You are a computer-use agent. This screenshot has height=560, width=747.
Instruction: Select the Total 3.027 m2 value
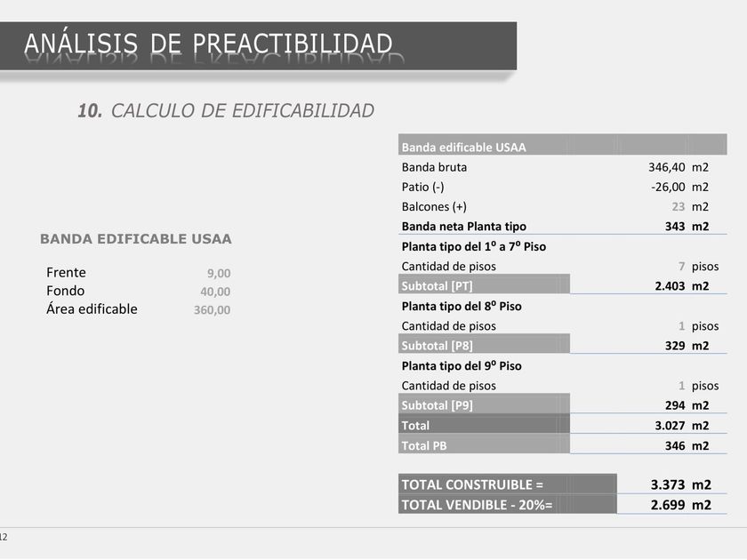(682, 425)
